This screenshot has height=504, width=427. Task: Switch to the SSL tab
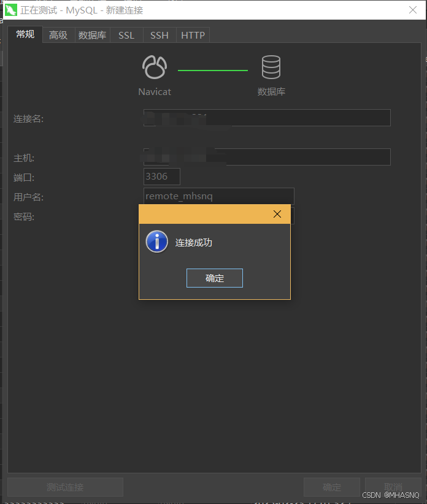pyautogui.click(x=126, y=35)
